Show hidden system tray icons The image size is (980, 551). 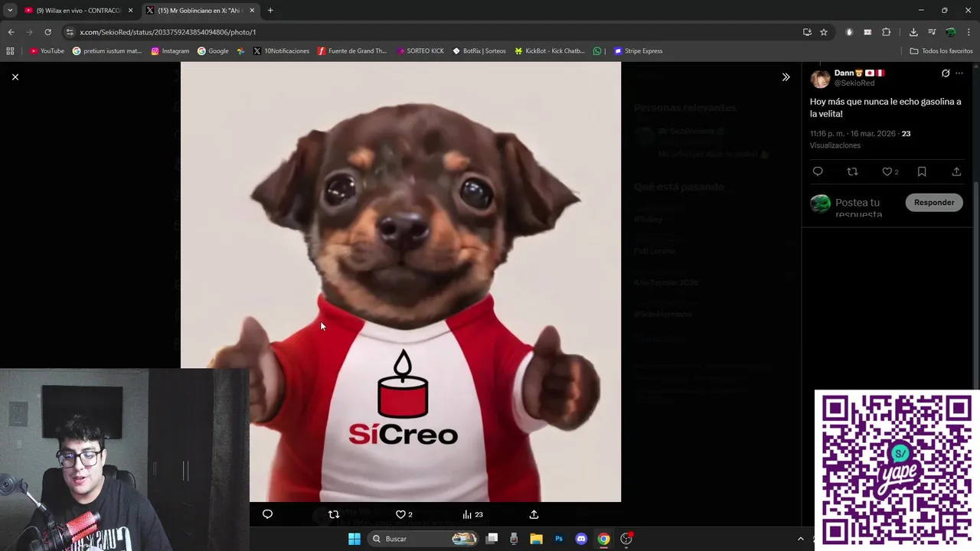[801, 539]
